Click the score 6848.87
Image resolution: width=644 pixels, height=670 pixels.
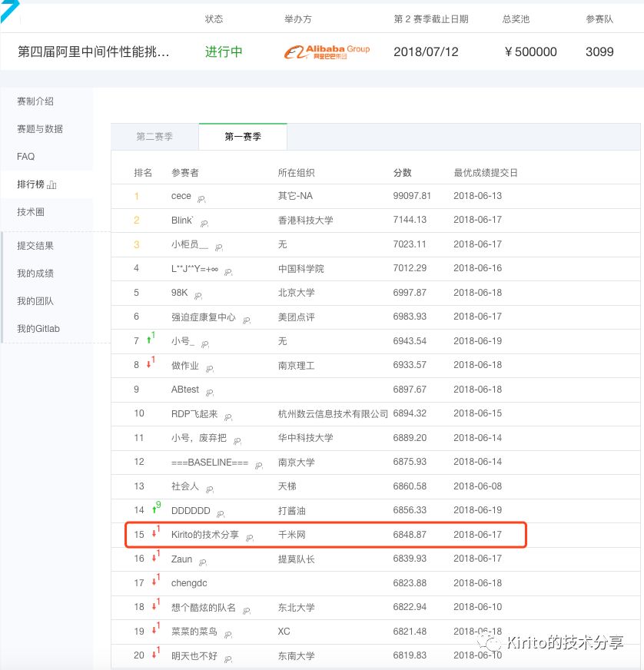point(410,535)
